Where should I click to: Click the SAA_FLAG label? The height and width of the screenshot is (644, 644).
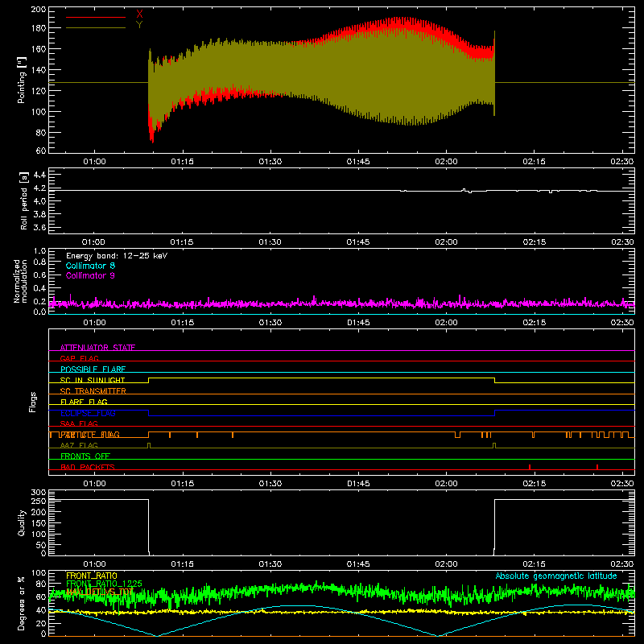[x=79, y=423]
